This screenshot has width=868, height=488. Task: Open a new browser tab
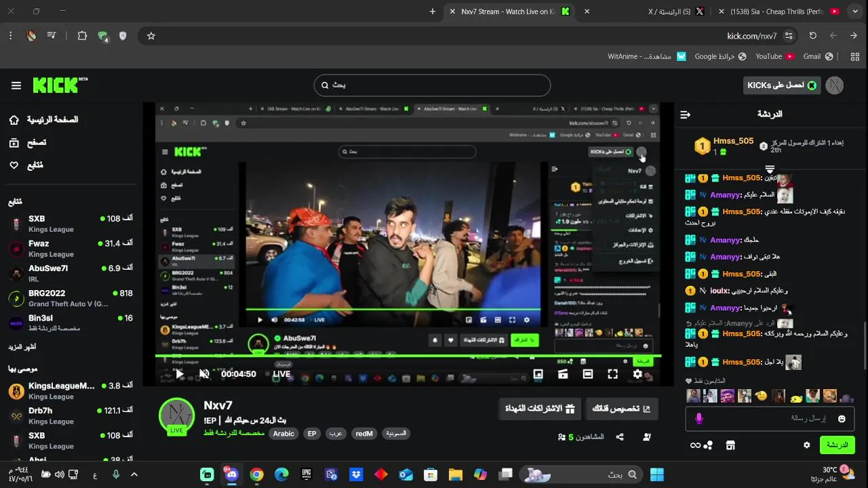tap(433, 12)
